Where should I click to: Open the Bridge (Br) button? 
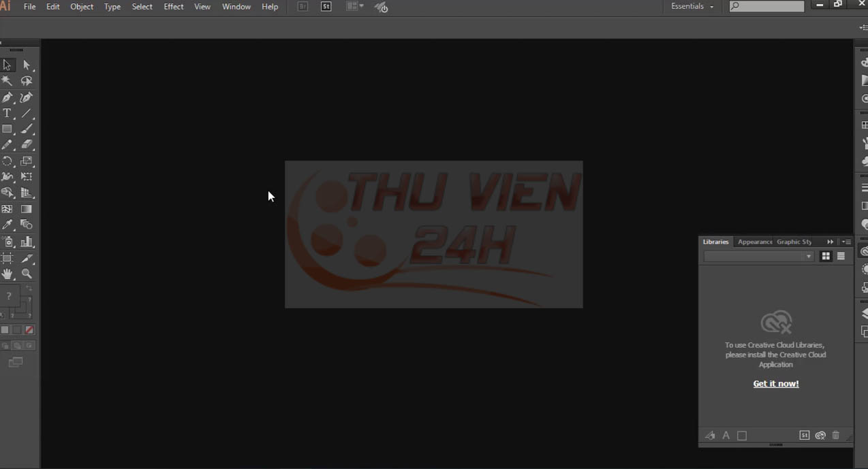[303, 7]
